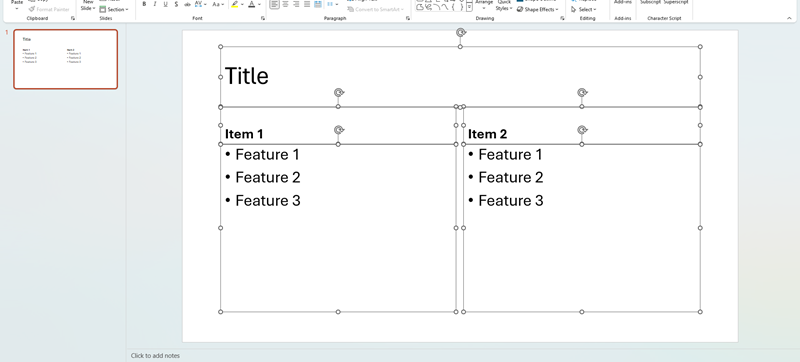Click Feature 3 under Item 1

267,200
